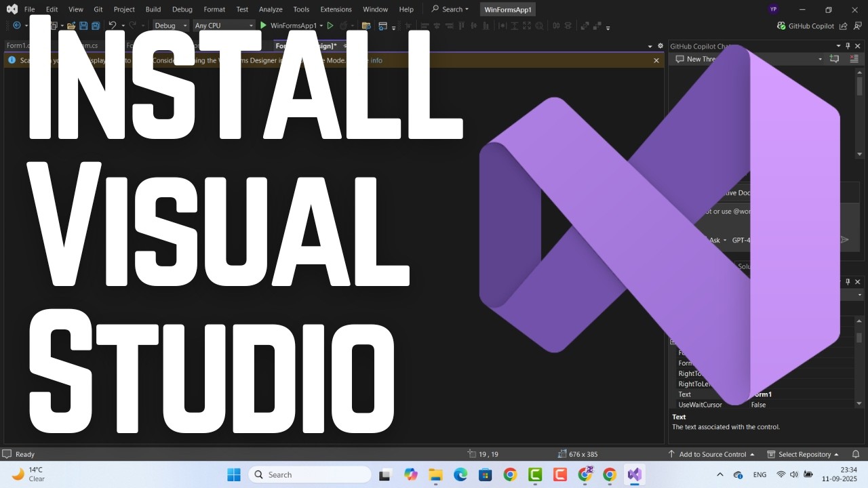Expand the WinFormsApp1 startup project dropdown arrow
Image resolution: width=868 pixels, height=488 pixels.
tap(321, 26)
